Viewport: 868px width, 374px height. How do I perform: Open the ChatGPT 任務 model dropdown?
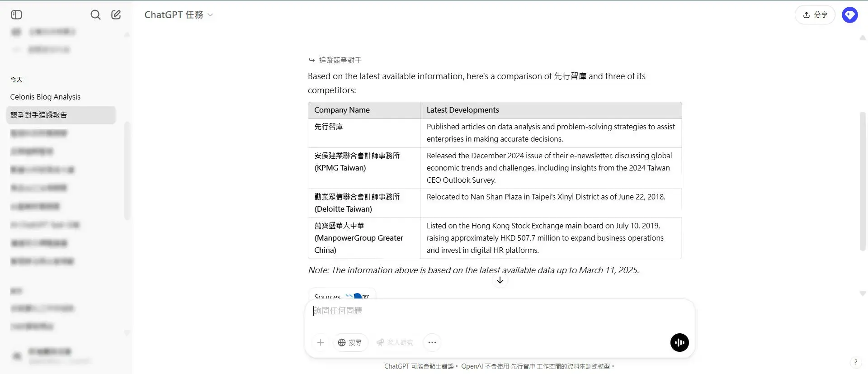point(179,15)
